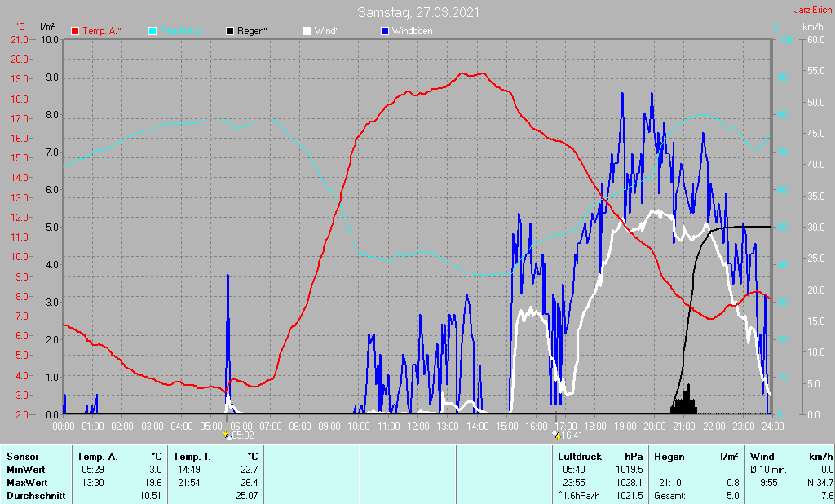Click the average wind value '7.6'
835x504 pixels.
pos(827,496)
